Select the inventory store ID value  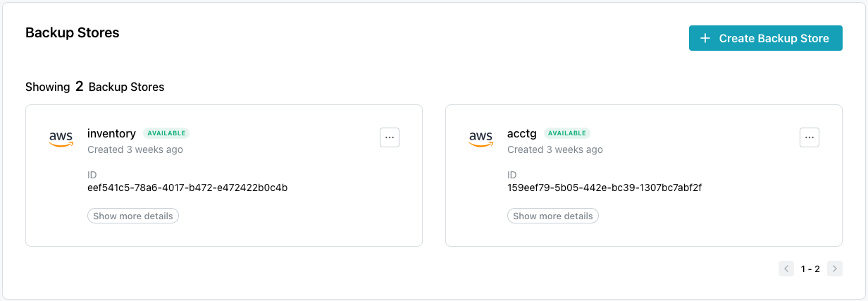coord(187,188)
